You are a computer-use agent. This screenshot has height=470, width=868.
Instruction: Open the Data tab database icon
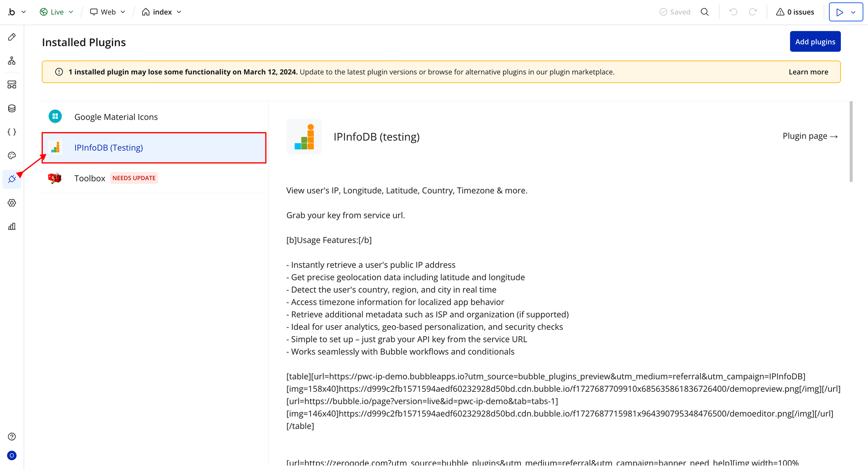pyautogui.click(x=12, y=108)
